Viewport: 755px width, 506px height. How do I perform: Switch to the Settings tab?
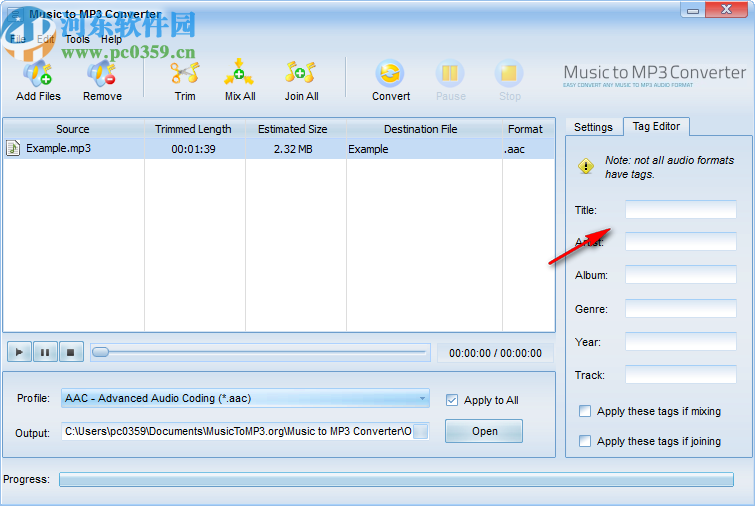(593, 127)
